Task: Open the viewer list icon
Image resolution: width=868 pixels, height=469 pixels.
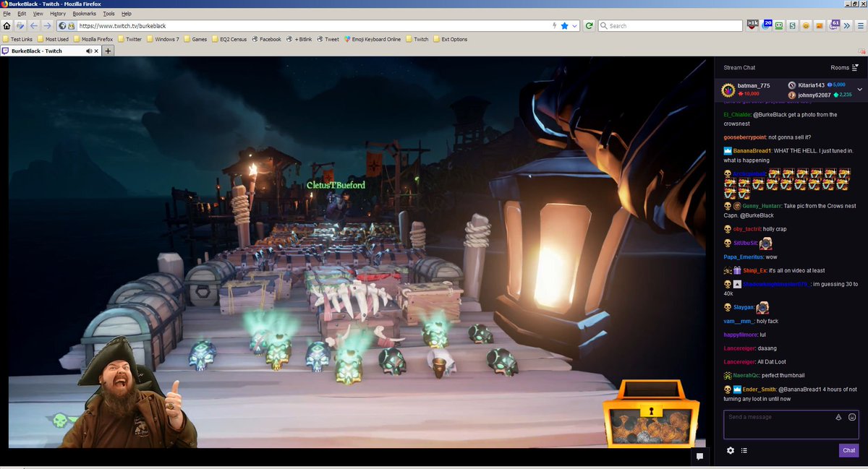Action: point(744,450)
